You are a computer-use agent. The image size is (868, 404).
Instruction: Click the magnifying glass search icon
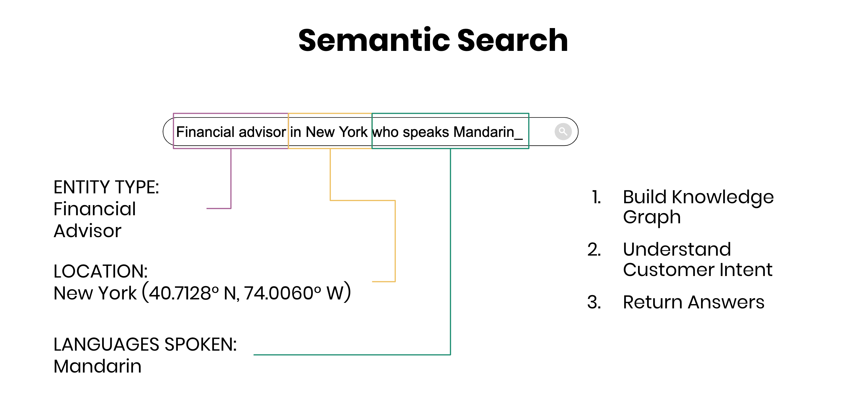[563, 131]
